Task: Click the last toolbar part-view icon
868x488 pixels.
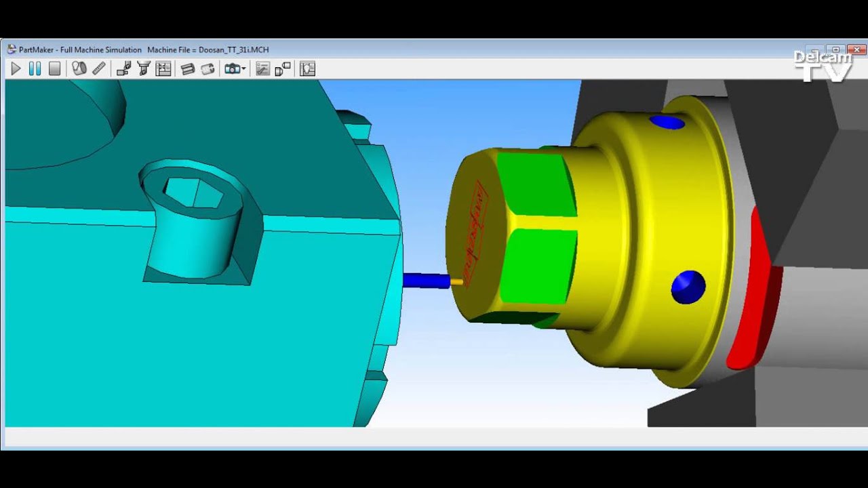Action: click(307, 68)
